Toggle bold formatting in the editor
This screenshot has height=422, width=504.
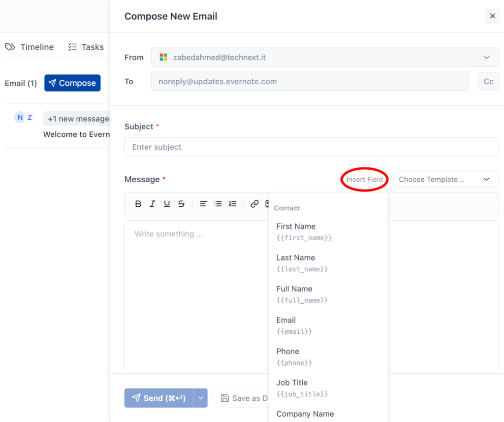pos(138,203)
